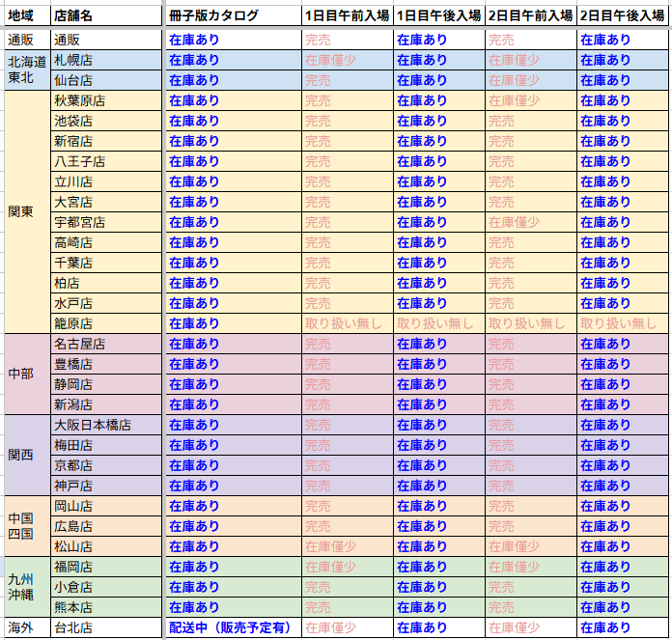
Task: Select 秋葉原店 2日目午前入場 在庫僅少 cell
Action: (x=531, y=100)
